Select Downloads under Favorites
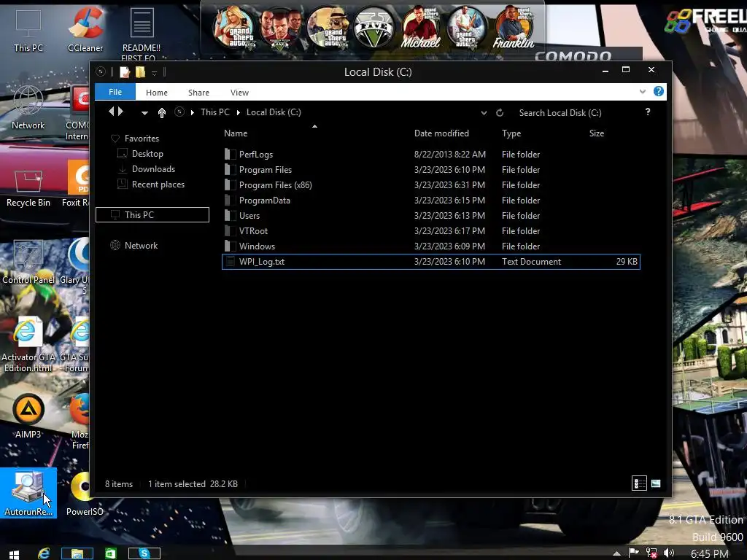747x560 pixels. coord(153,168)
